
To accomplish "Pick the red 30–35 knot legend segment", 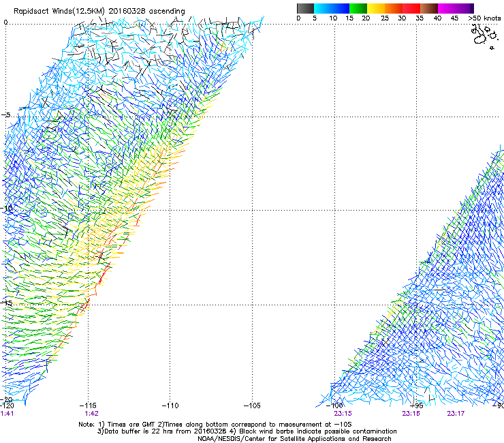I will pos(411,8).
